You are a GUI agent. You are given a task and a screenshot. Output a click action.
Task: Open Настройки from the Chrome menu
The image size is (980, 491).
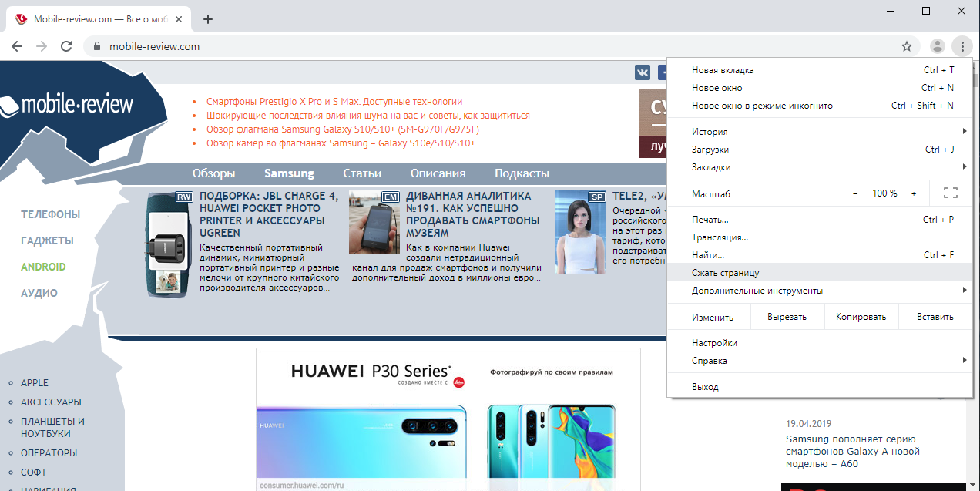pos(820,343)
